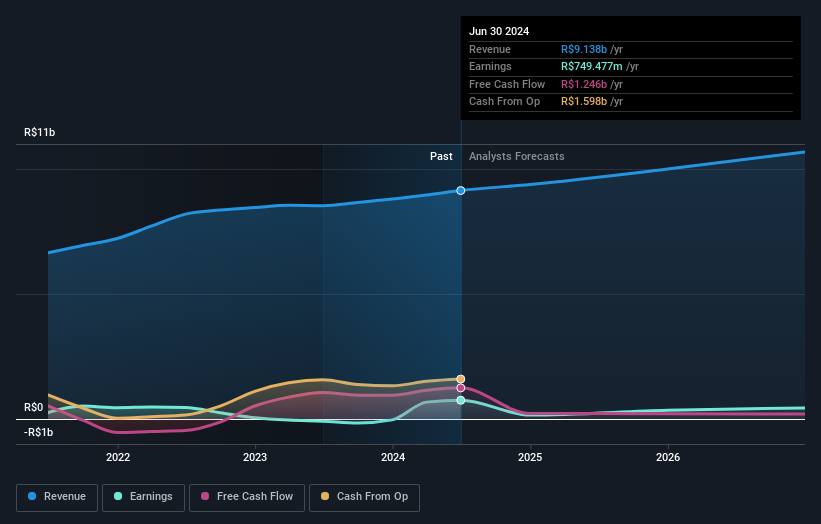Click the Revenue data point marker on blue line
Screen dimensions: 821x524
[x=461, y=191]
